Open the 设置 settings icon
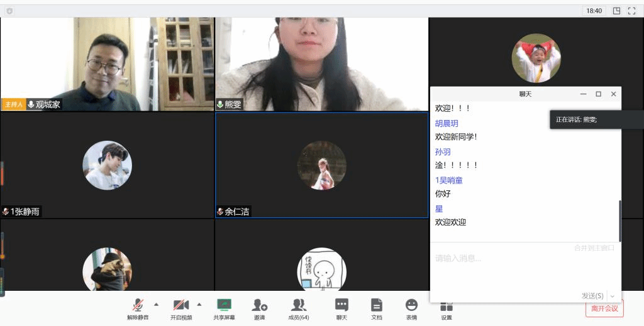This screenshot has width=644, height=326. pos(447,308)
